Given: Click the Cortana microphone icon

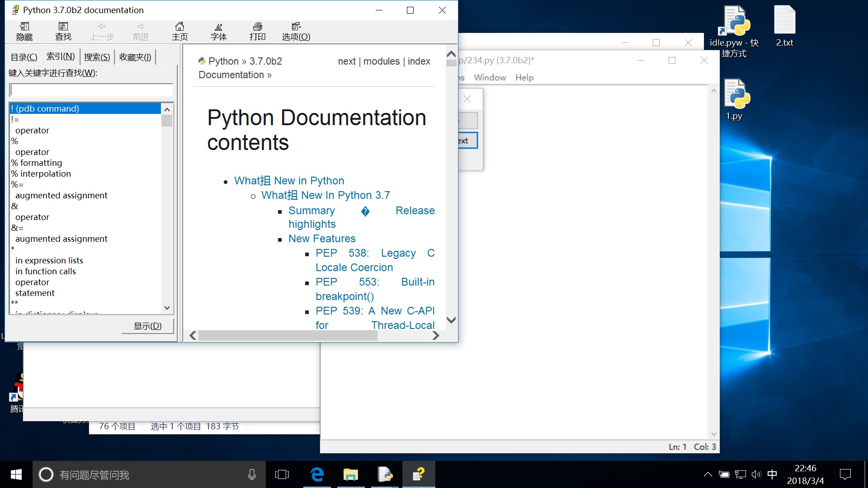Looking at the screenshot, I should click(252, 474).
